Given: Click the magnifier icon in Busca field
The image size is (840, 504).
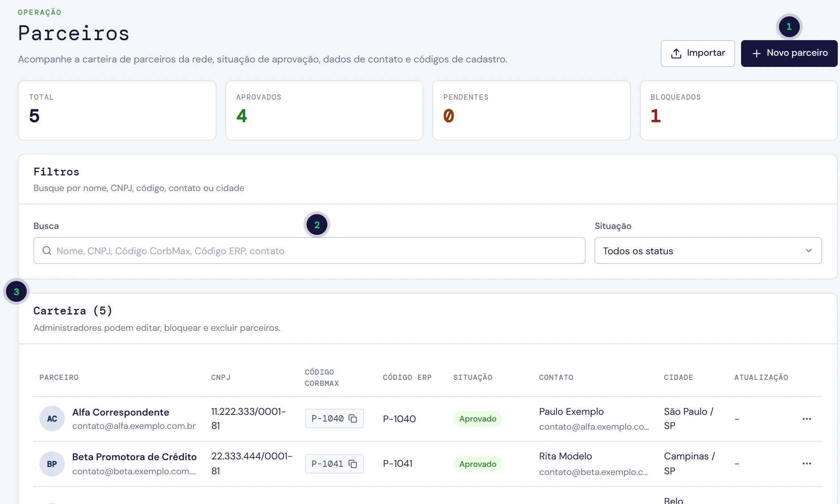Looking at the screenshot, I should click(x=47, y=251).
